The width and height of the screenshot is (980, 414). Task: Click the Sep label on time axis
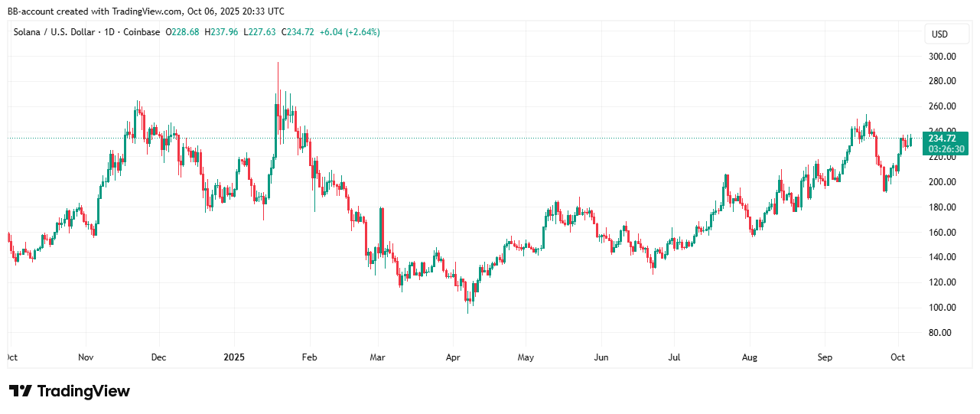click(825, 357)
